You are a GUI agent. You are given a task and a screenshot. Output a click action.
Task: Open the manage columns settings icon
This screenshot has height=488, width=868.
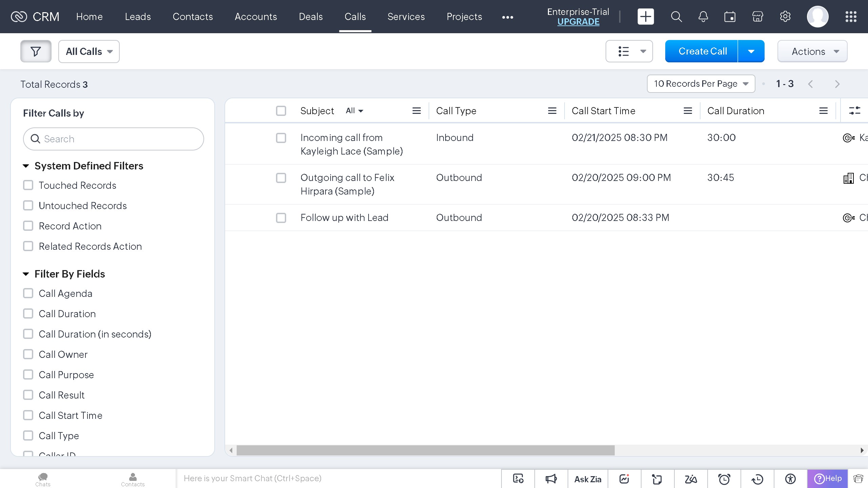pyautogui.click(x=854, y=111)
